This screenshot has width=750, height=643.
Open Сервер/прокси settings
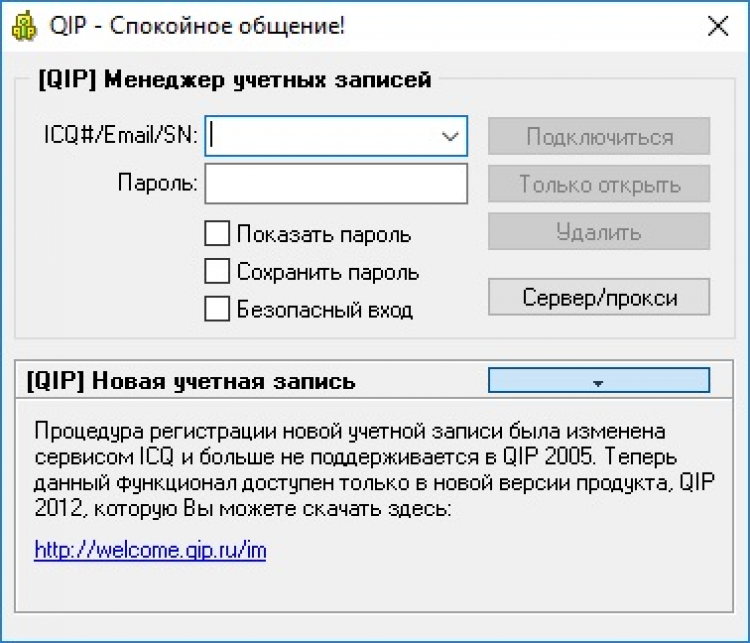click(599, 297)
